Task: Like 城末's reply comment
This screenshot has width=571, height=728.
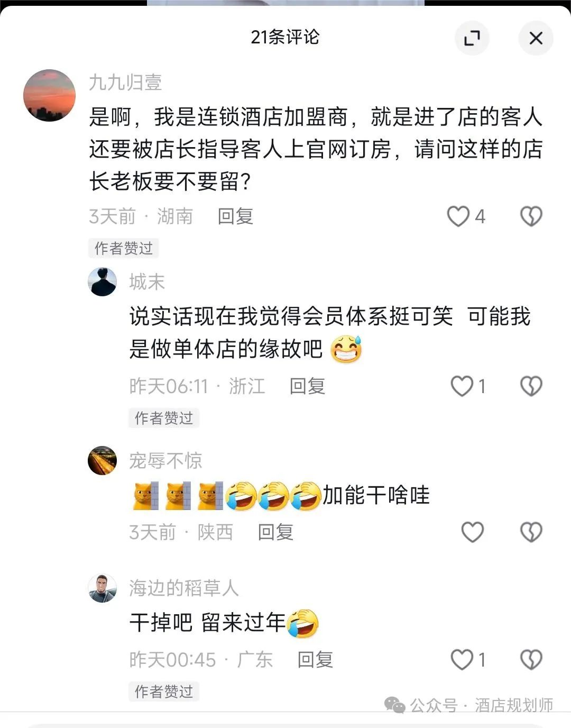Action: tap(462, 386)
